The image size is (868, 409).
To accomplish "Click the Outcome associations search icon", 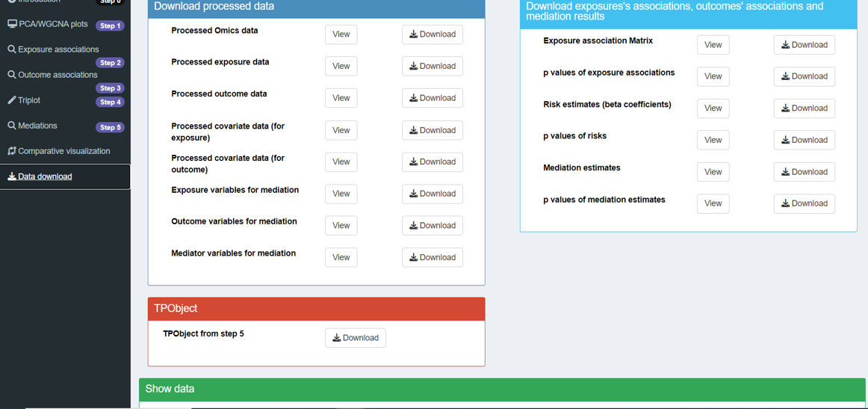I will (x=12, y=75).
